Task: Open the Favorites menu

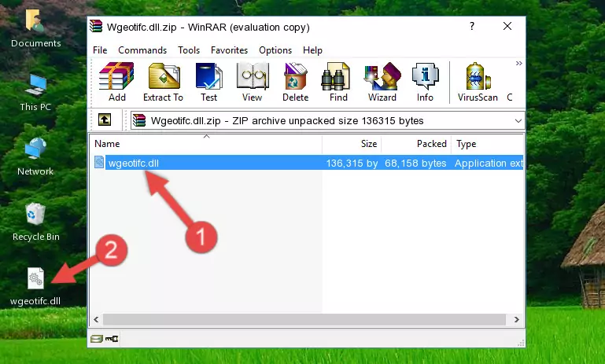Action: click(229, 50)
